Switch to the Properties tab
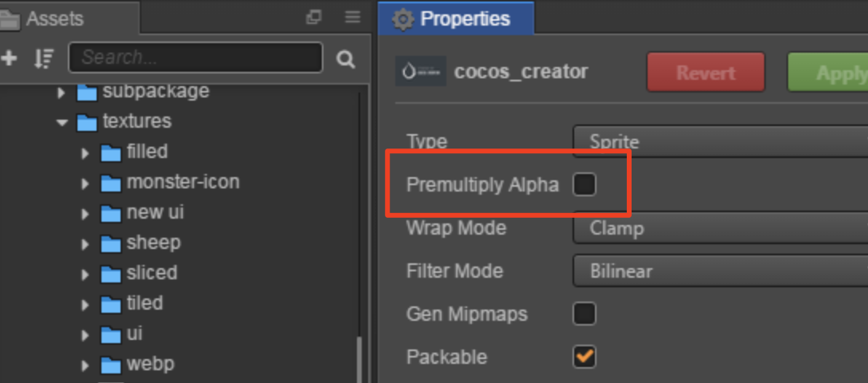This screenshot has width=868, height=383. point(454,18)
